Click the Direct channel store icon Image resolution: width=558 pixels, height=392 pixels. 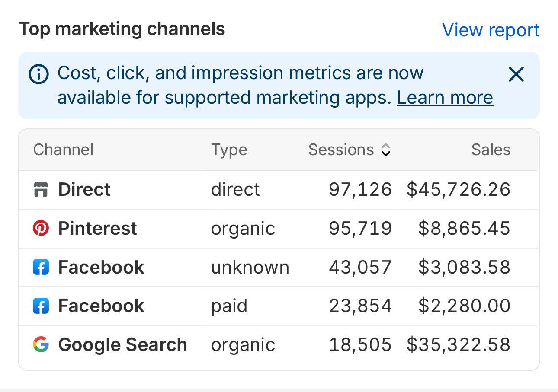41,190
